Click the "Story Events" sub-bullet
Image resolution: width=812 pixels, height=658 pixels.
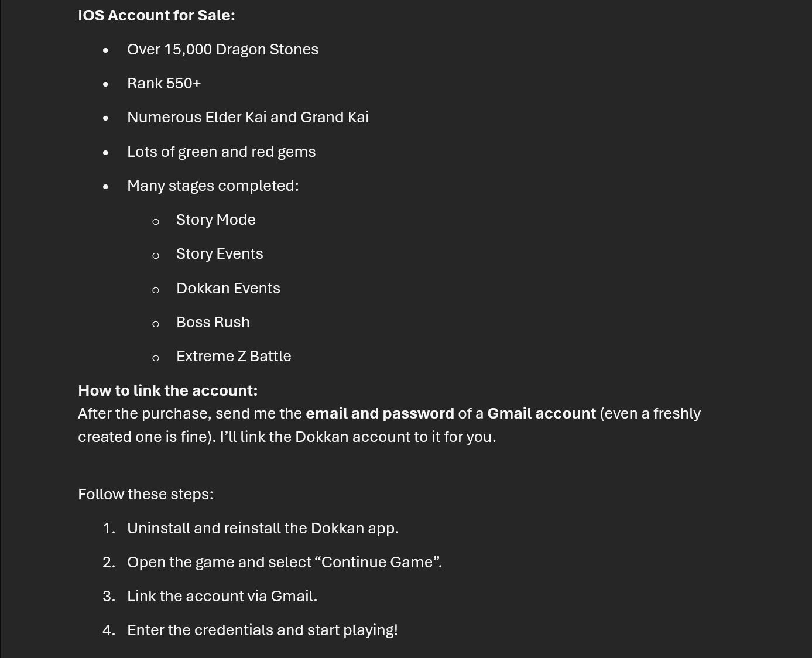(220, 254)
